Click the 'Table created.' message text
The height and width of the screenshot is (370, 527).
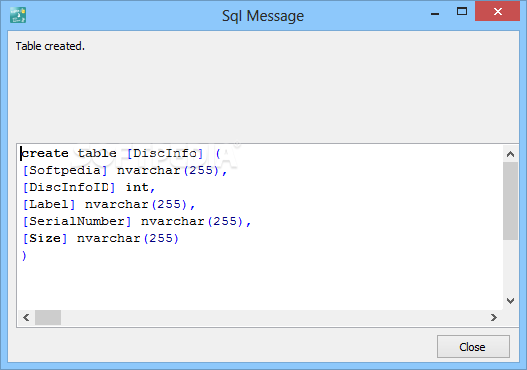point(50,46)
